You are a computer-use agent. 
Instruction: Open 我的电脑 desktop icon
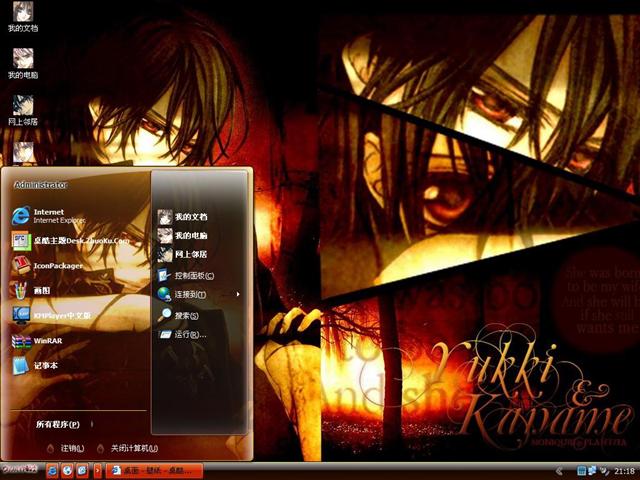tap(22, 64)
